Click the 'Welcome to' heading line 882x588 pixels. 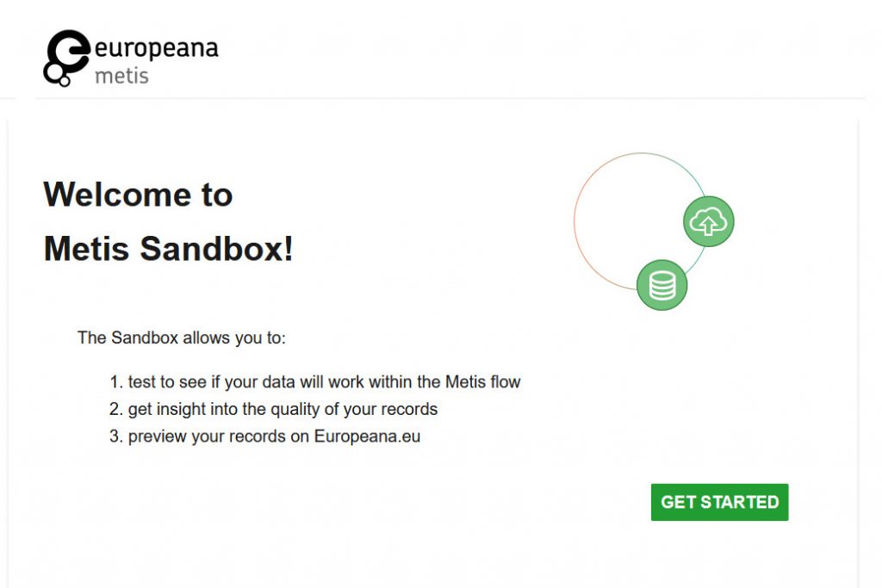[x=139, y=195]
